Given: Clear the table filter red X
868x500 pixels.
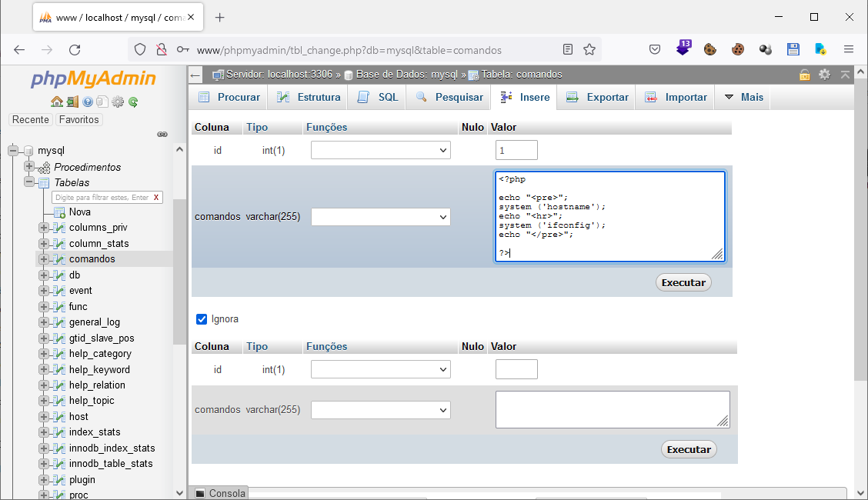Looking at the screenshot, I should tap(156, 198).
